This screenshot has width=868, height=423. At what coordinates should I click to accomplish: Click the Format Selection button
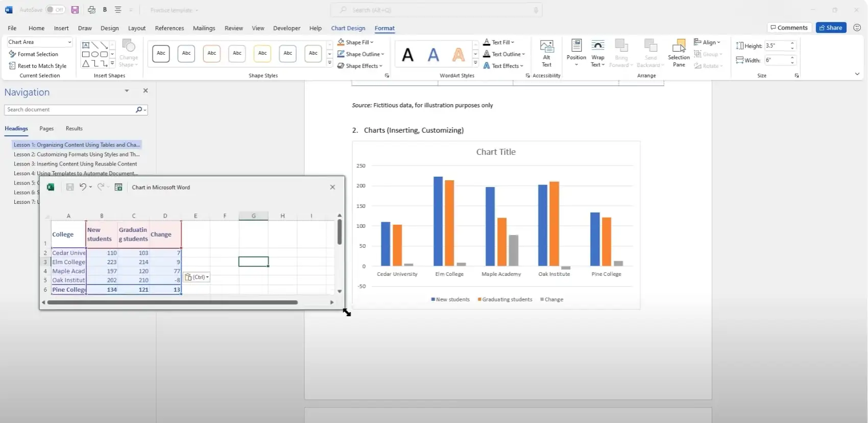34,54
